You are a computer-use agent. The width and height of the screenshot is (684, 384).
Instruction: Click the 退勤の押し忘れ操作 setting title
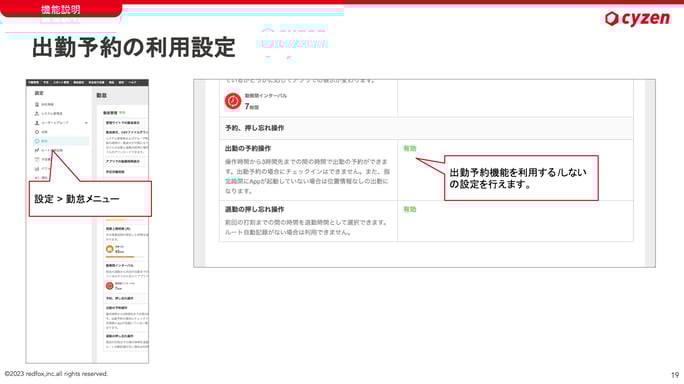coord(254,209)
